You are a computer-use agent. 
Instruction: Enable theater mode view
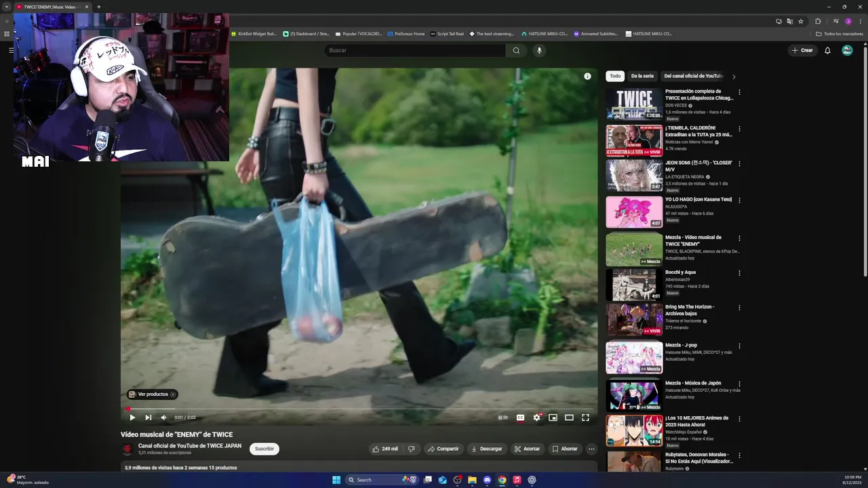(x=569, y=418)
